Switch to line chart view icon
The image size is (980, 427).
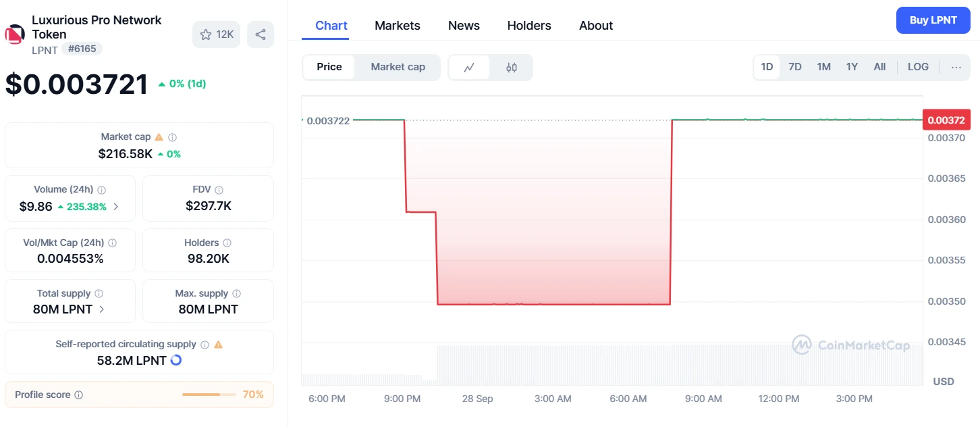(469, 67)
